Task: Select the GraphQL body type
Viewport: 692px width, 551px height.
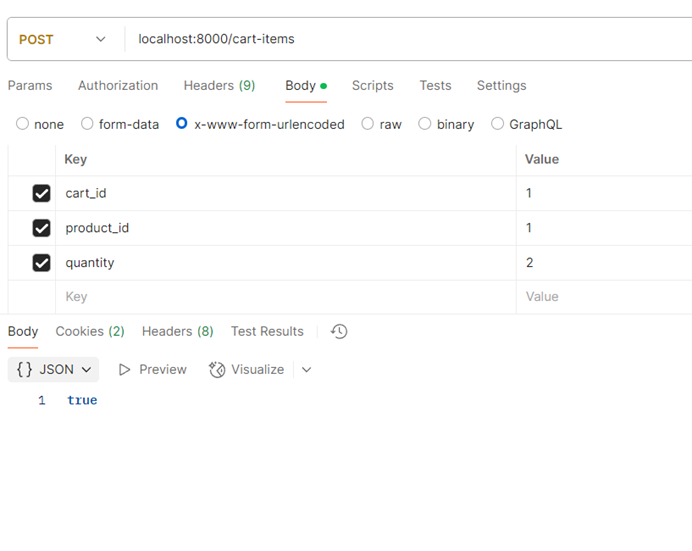Action: [x=498, y=124]
